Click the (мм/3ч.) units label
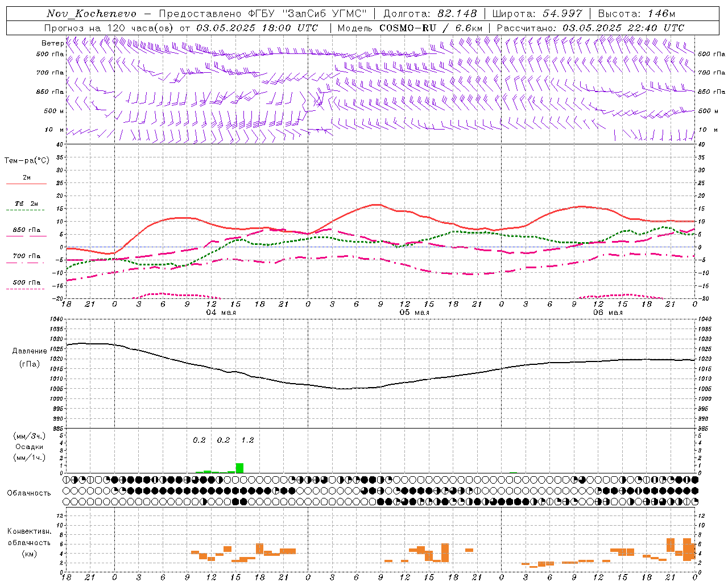Image resolution: width=728 pixels, height=582 pixels. [x=29, y=436]
